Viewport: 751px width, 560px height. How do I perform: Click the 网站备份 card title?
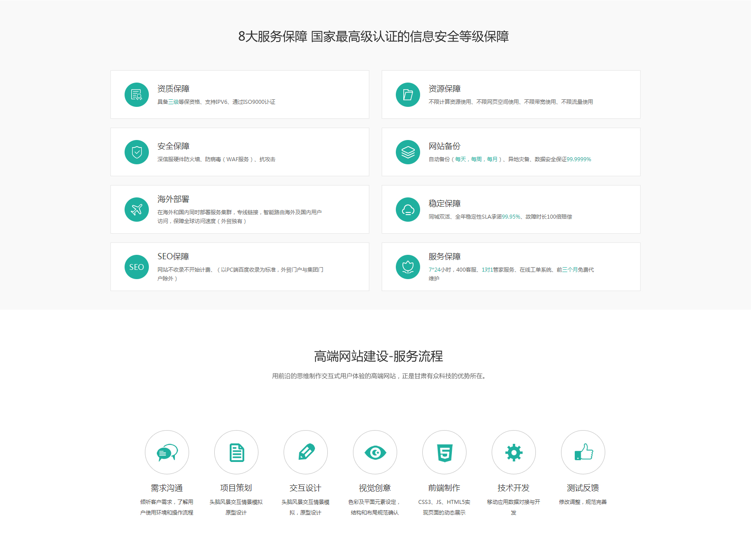[444, 146]
